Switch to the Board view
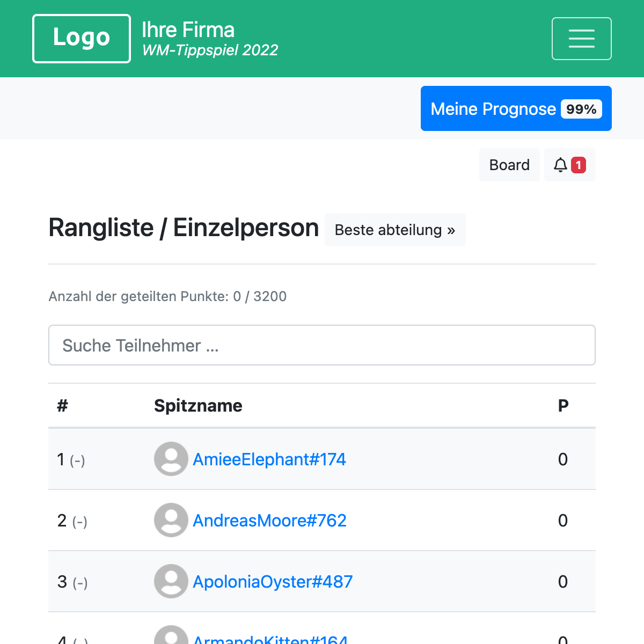 [x=509, y=165]
